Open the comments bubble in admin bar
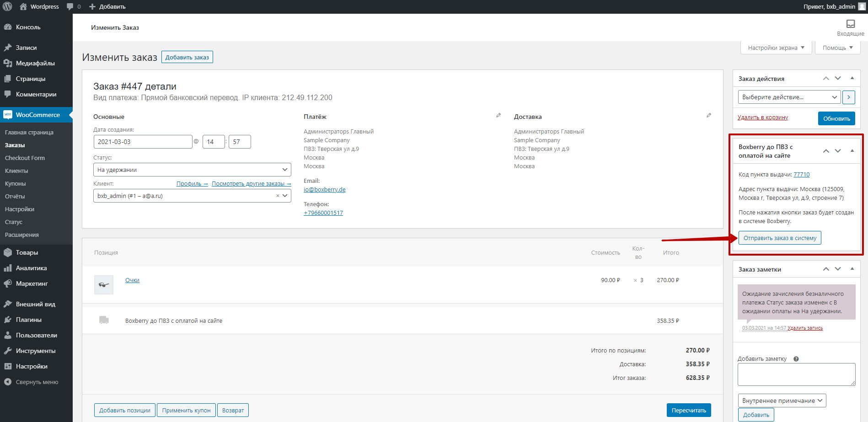 click(73, 6)
